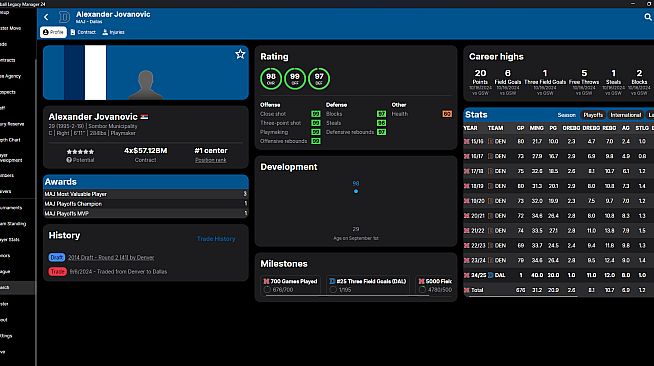Click DEN team icon in 15/16 row

491,142
